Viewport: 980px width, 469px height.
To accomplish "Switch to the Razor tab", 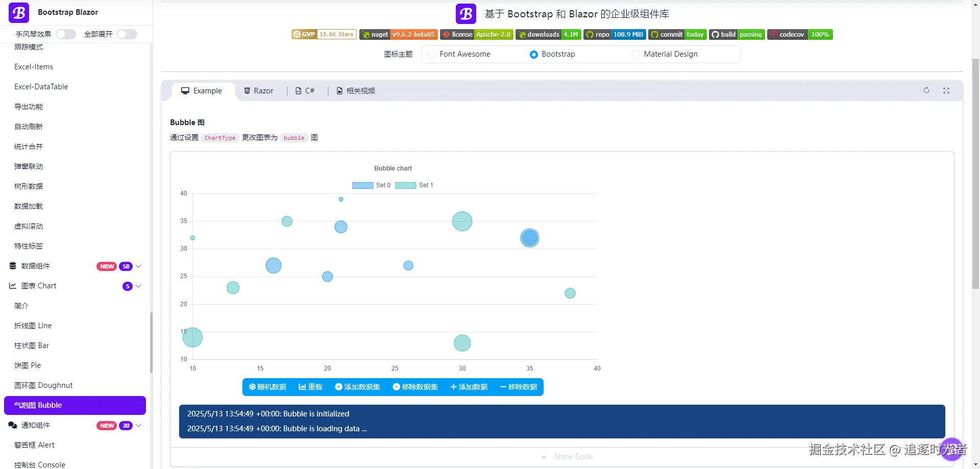I will click(259, 91).
